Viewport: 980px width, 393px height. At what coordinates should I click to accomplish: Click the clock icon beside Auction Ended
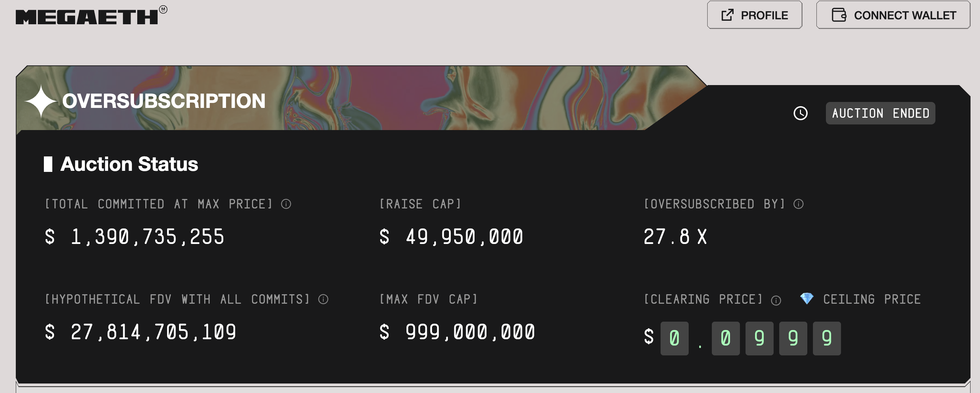[x=801, y=113]
